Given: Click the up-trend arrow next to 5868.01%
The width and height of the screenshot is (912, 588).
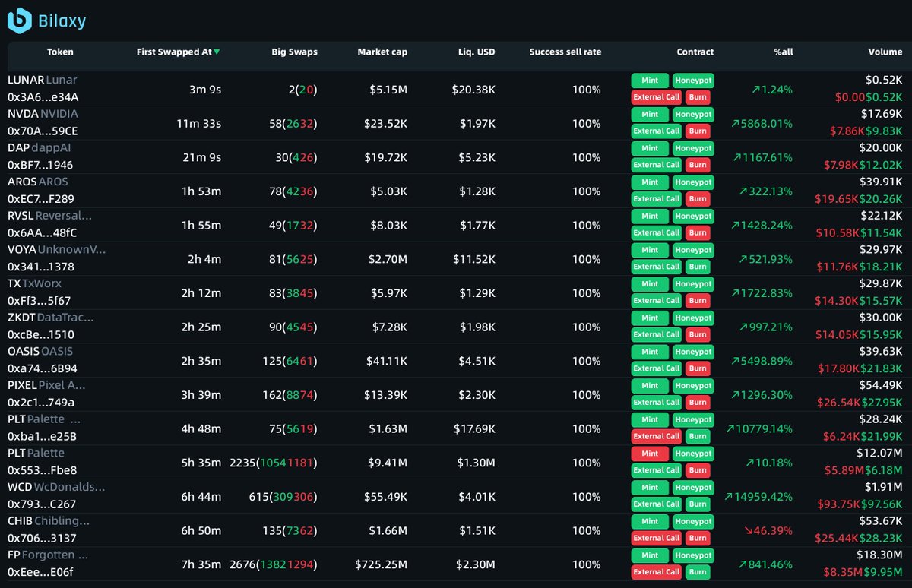Looking at the screenshot, I should pos(735,123).
